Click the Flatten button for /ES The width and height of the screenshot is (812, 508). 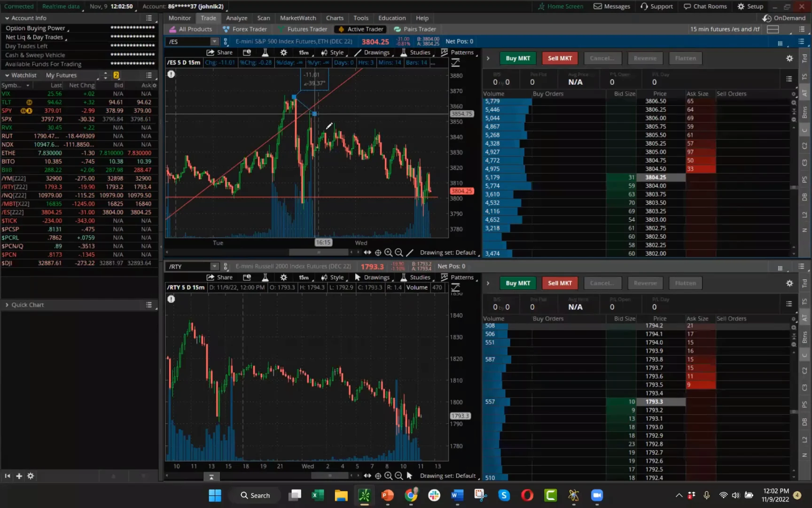pyautogui.click(x=686, y=58)
